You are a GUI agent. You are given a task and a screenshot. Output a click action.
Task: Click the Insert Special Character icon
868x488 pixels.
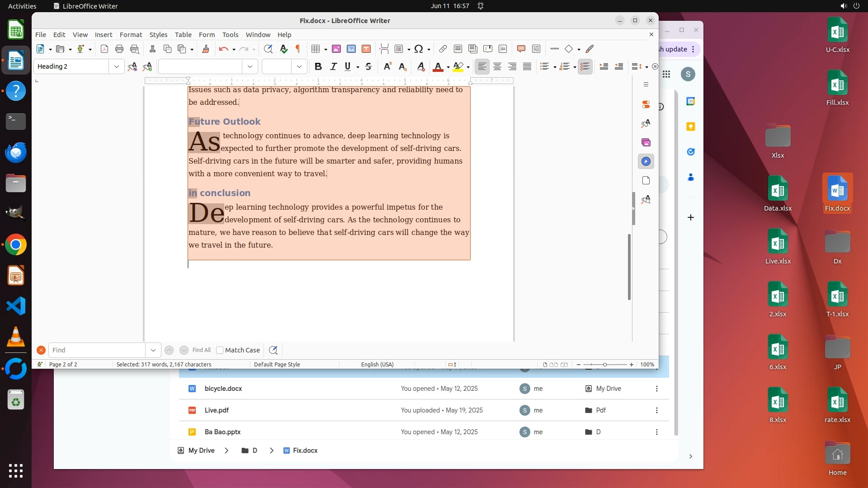[419, 49]
